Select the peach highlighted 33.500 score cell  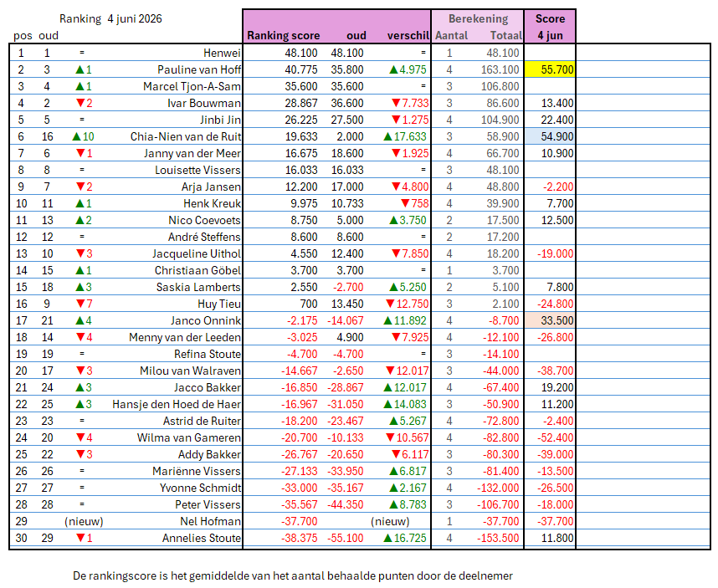(550, 320)
